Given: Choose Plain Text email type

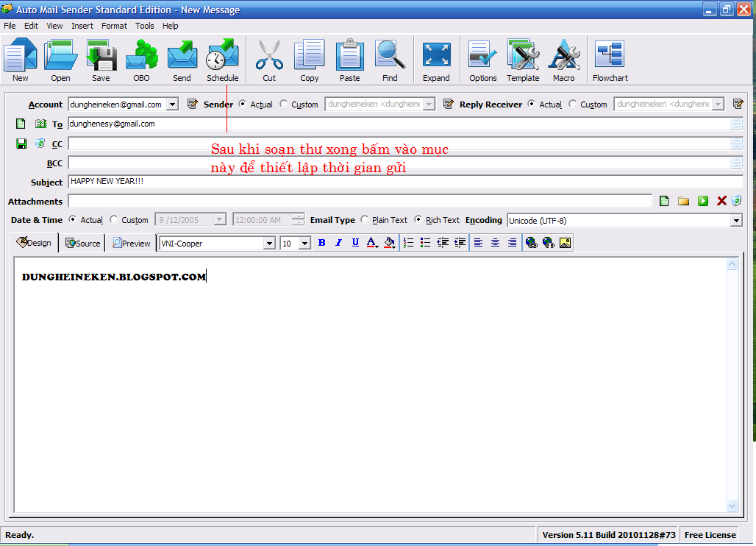Looking at the screenshot, I should [x=365, y=219].
